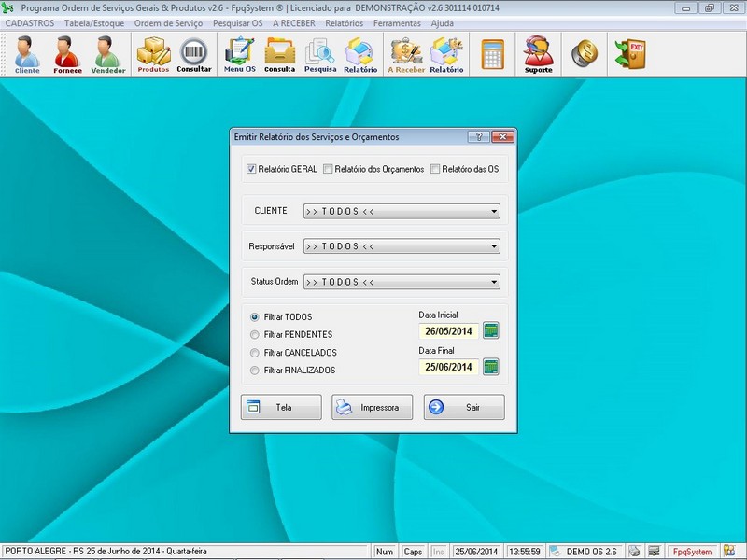Screen dimensions: 747x560
Task: Launch the calculator toolbar icon
Action: tap(493, 54)
